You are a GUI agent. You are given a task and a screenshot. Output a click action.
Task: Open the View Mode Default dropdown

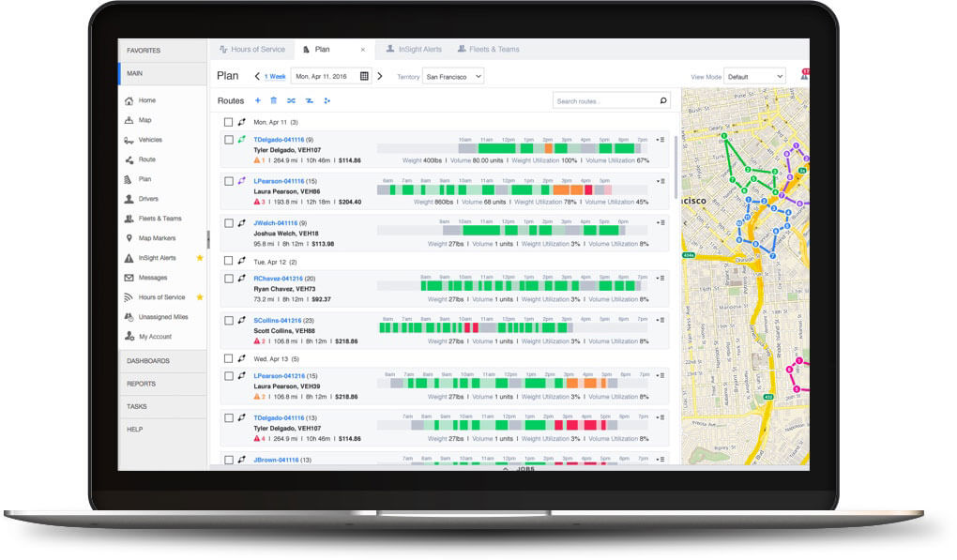pyautogui.click(x=755, y=76)
